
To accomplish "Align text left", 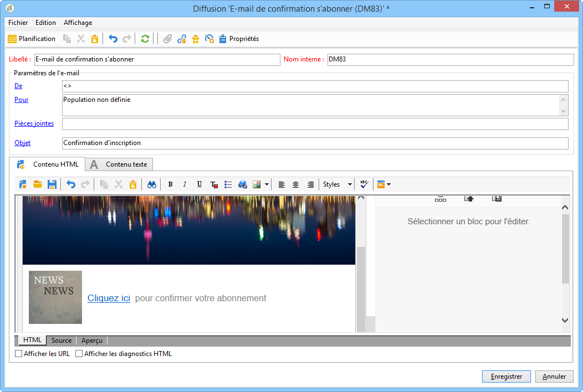I will click(282, 184).
